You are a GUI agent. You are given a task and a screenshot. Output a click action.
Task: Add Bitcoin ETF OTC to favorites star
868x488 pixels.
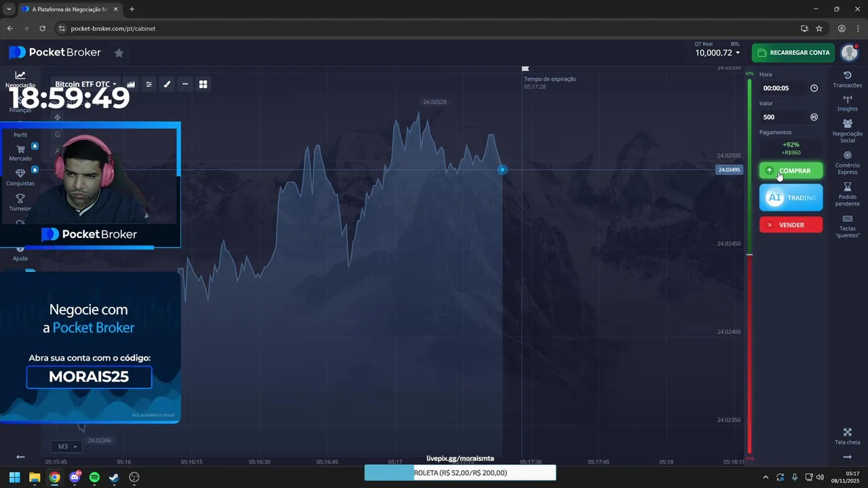[119, 53]
